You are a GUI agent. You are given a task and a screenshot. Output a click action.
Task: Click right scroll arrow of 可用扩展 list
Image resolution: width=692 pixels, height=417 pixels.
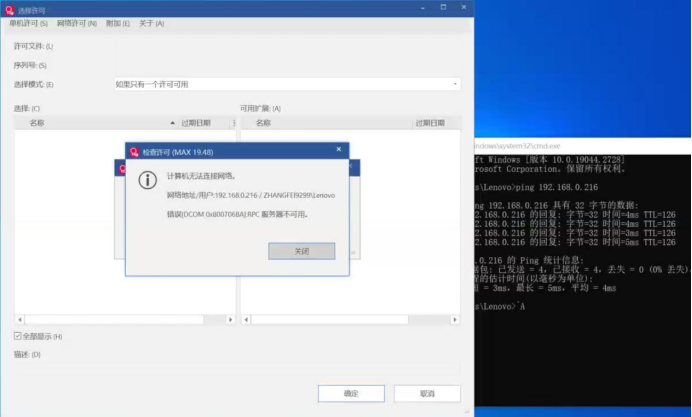coord(455,320)
